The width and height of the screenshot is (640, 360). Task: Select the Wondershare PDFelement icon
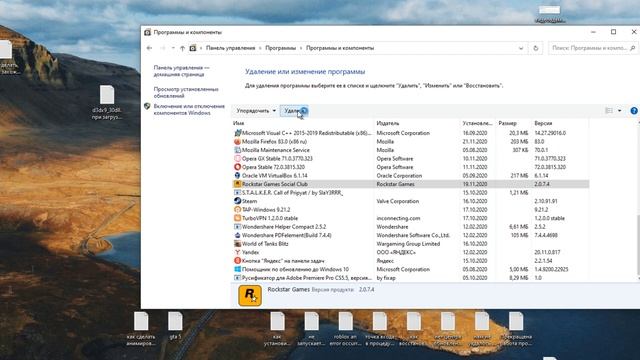(x=238, y=235)
